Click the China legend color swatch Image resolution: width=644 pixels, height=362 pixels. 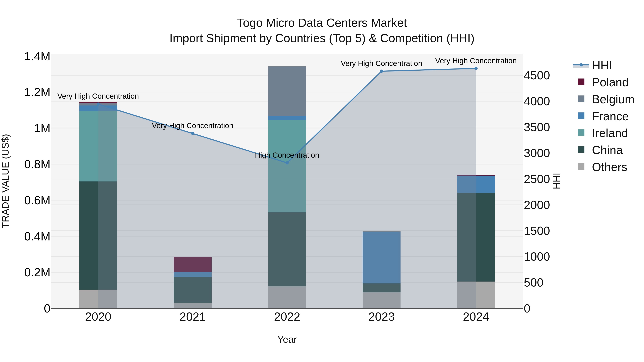[x=581, y=149]
